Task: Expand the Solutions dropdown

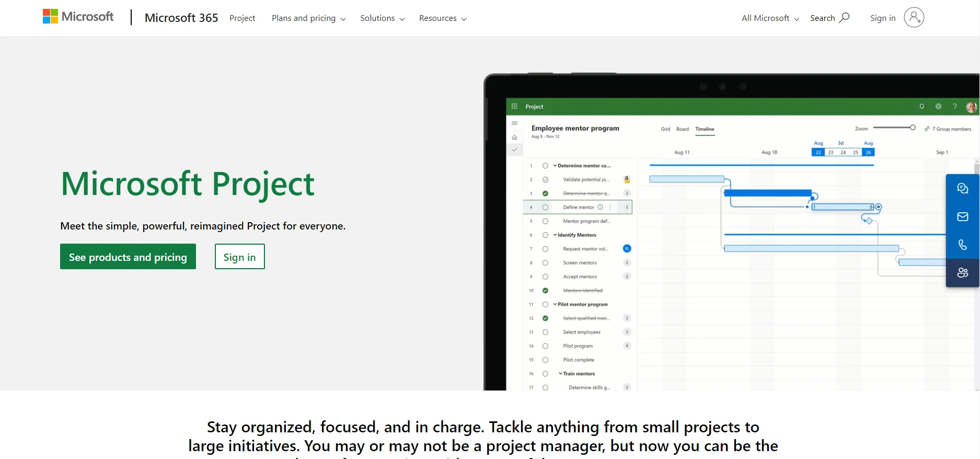Action: point(383,18)
